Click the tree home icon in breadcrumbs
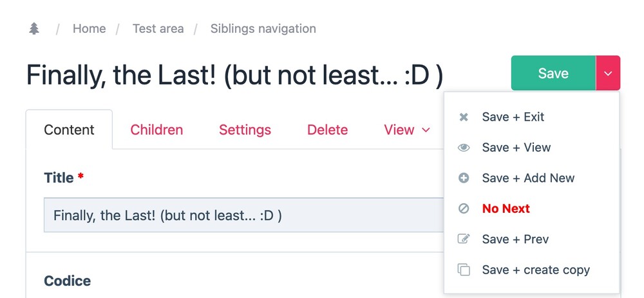The width and height of the screenshot is (644, 298). 34,29
